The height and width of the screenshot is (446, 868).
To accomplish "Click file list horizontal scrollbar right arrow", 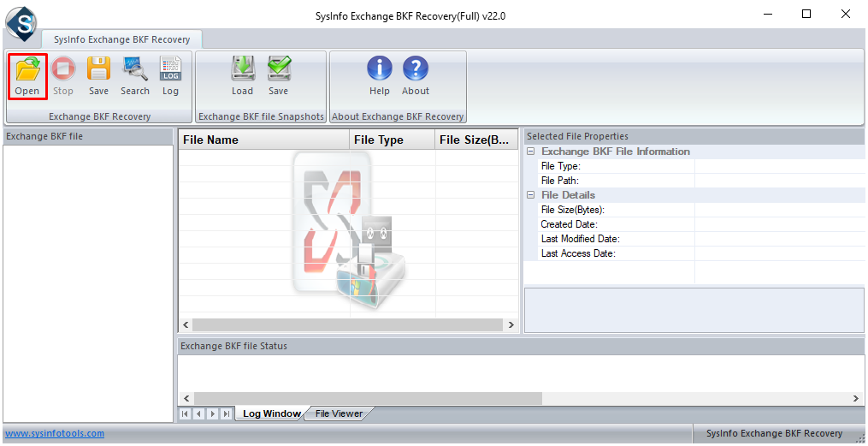I will pyautogui.click(x=511, y=324).
